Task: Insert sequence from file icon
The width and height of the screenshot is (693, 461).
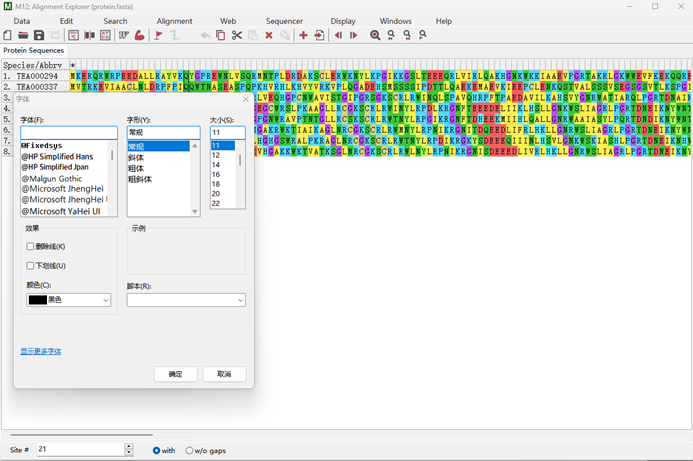Action: (x=319, y=35)
